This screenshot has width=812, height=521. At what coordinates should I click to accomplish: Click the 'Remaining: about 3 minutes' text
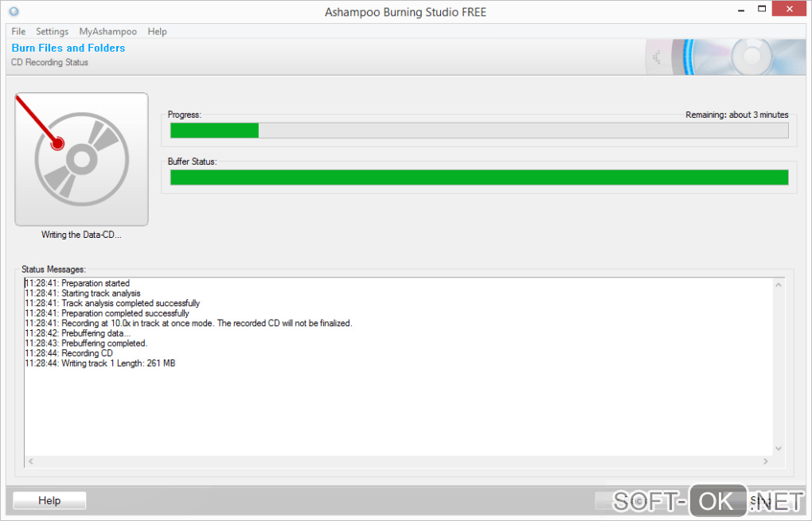(x=737, y=115)
